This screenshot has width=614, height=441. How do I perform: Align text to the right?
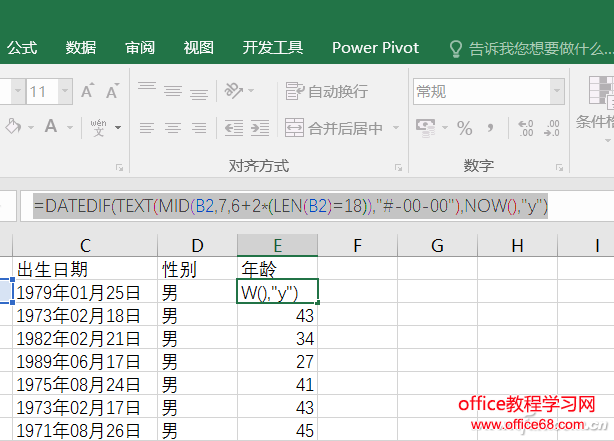pyautogui.click(x=199, y=128)
